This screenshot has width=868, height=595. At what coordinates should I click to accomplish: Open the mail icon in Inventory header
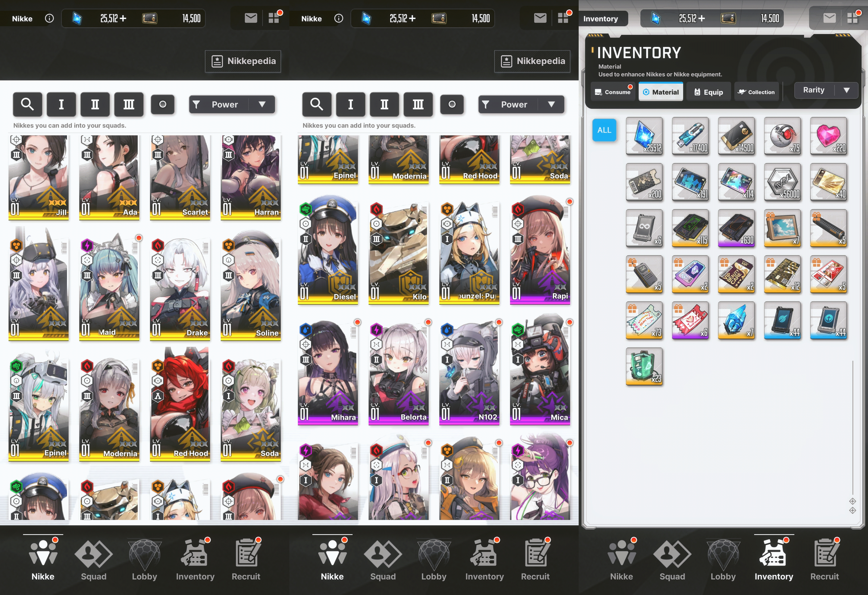click(x=829, y=18)
